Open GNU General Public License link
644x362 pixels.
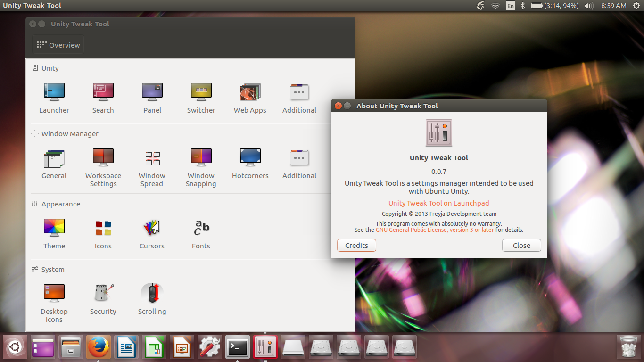[x=435, y=230]
